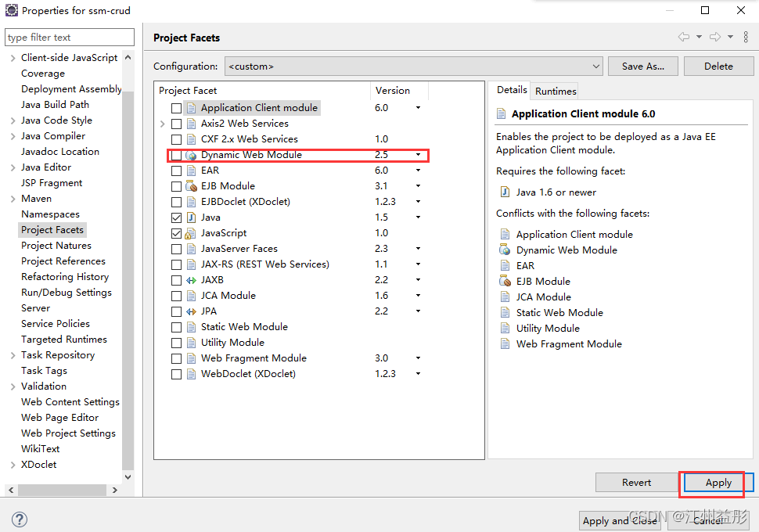Check the Application Client module checkbox
This screenshot has height=532, width=759.
[176, 109]
